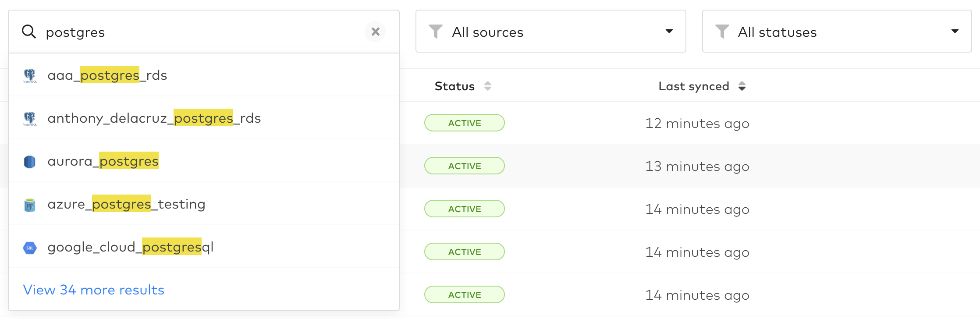Sort by Status column header

coord(454,86)
